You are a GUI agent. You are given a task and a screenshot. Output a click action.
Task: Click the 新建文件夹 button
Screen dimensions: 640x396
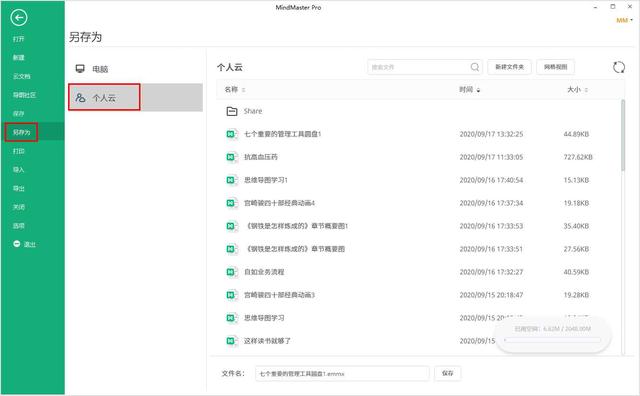click(x=509, y=67)
